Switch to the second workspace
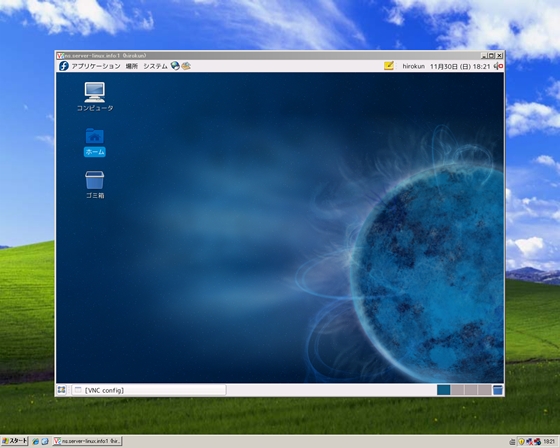Viewport: 560px width, 448px height. click(458, 390)
